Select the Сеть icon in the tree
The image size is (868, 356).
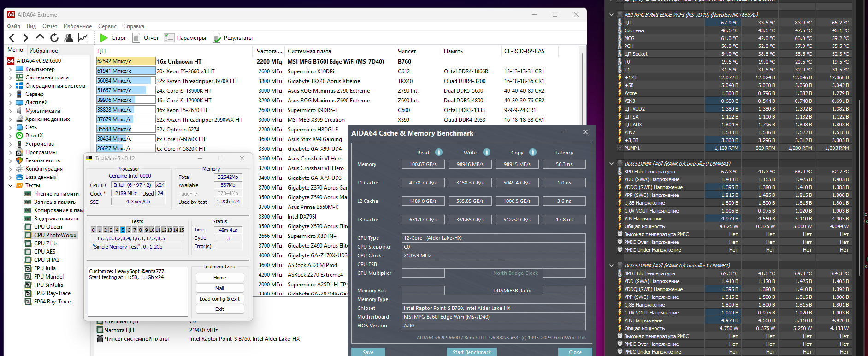[19, 127]
